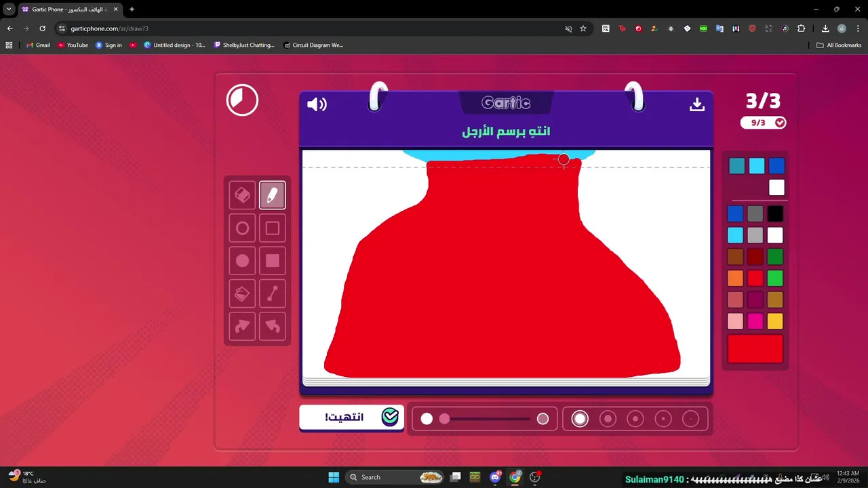Open Chrome downloads icon in toolbar
This screenshot has height=488, width=868.
pyautogui.click(x=825, y=28)
